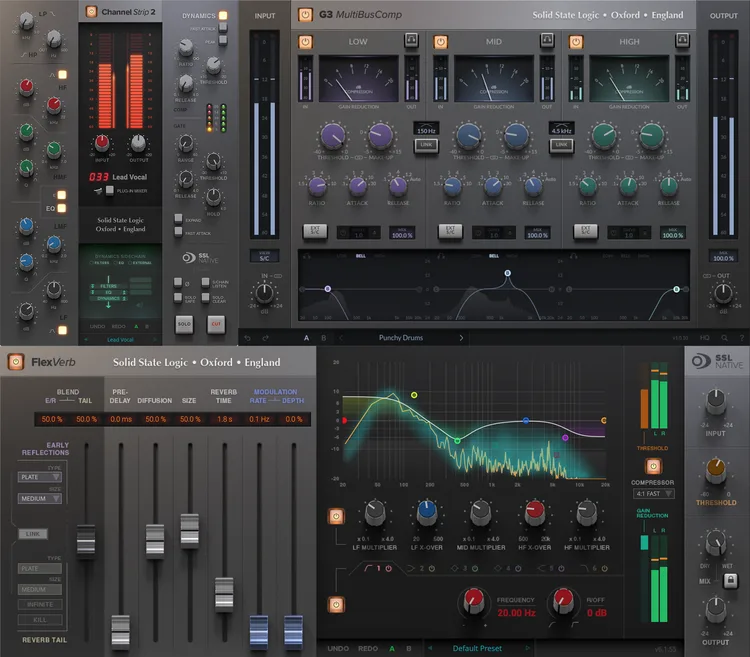
Task: Click LINK button beside 4.5 kHz crossover
Action: (x=562, y=144)
